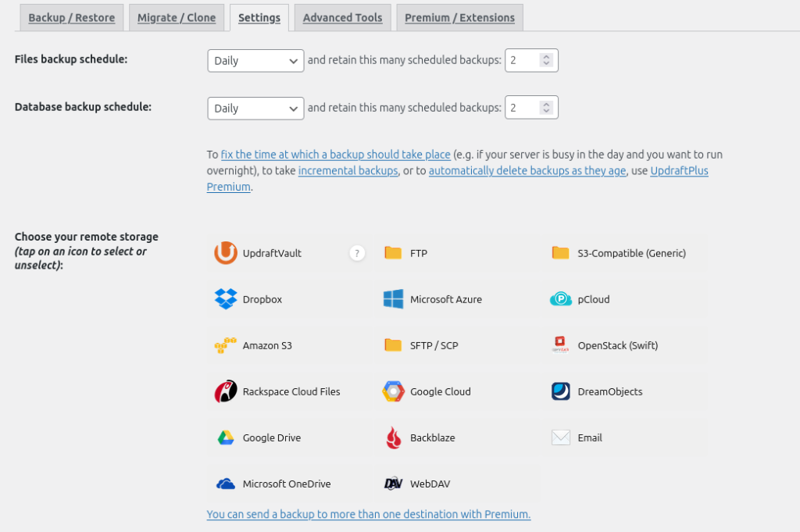Select the Amazon S3 icon
Screen dimensions: 800x532
tap(226, 345)
